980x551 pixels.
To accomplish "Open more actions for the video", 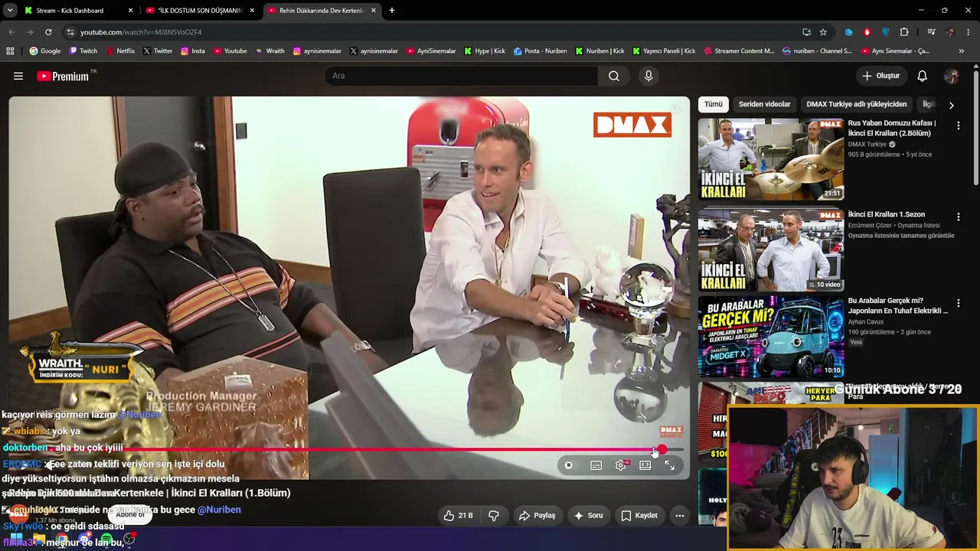I will click(679, 516).
